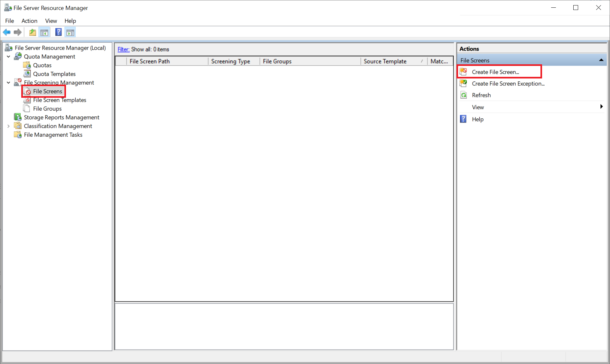Click the Help icon in Actions pane

(463, 119)
